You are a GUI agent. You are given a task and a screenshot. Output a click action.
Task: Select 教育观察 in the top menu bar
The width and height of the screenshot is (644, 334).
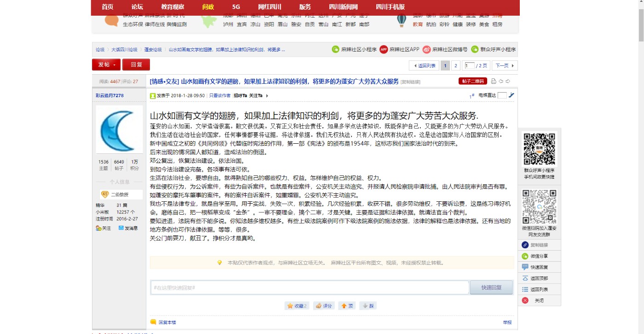coord(172,7)
